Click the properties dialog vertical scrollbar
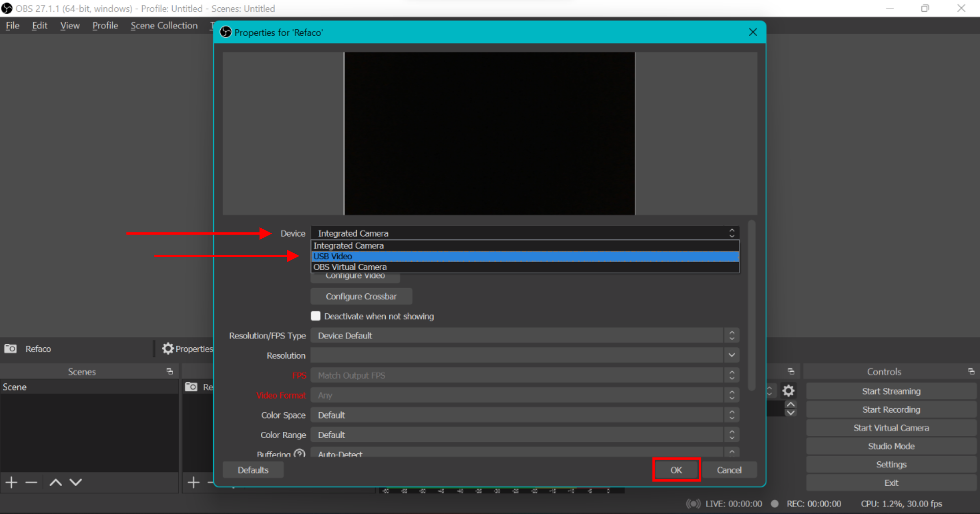This screenshot has width=980, height=514. [752, 306]
